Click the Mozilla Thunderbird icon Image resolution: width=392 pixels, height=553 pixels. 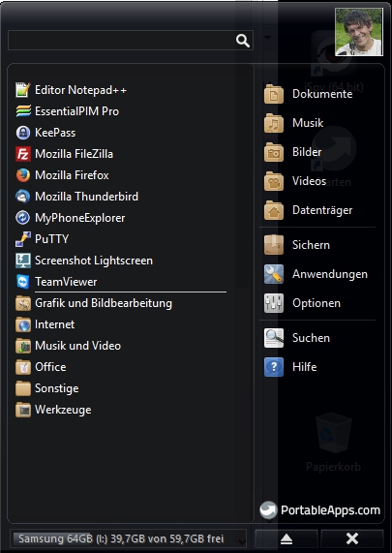(x=23, y=197)
